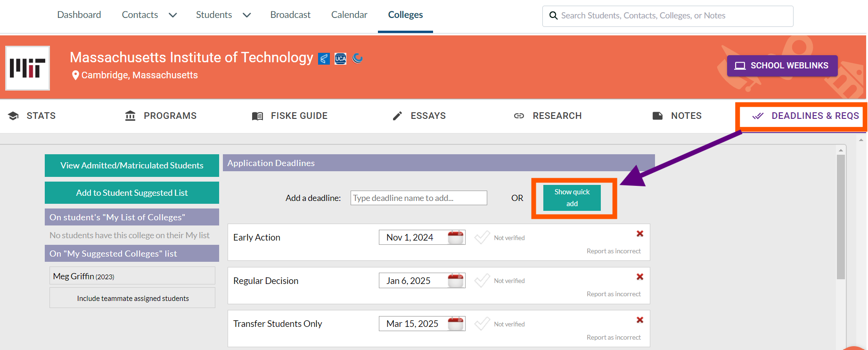
Task: Switch to the Essays tab
Action: pyautogui.click(x=419, y=116)
